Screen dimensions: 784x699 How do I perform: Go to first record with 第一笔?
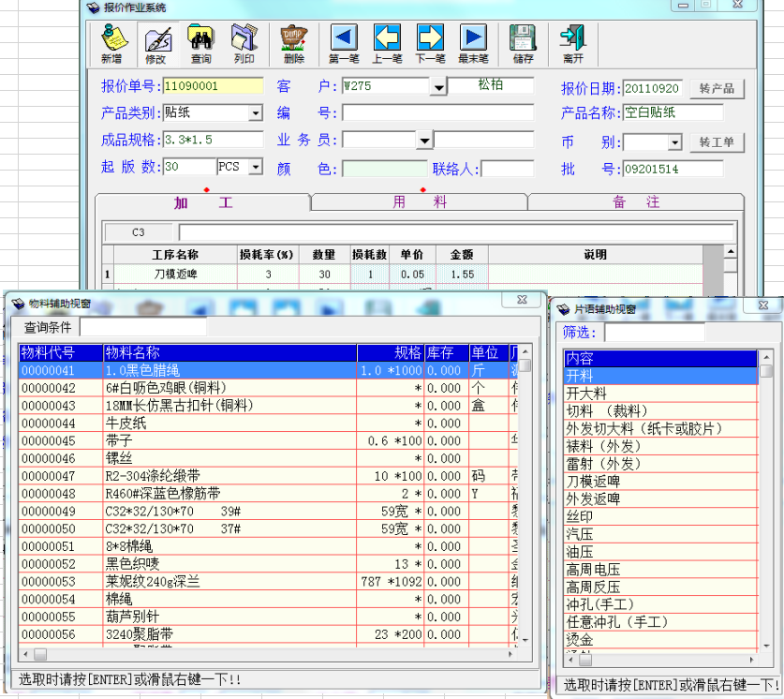[344, 44]
